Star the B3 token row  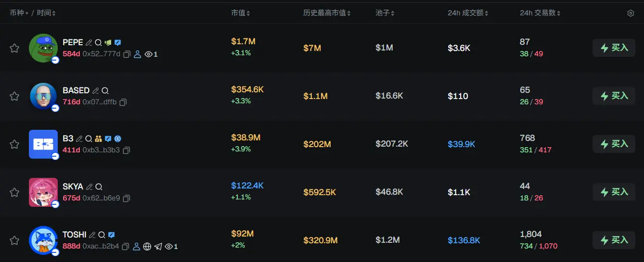click(x=14, y=144)
